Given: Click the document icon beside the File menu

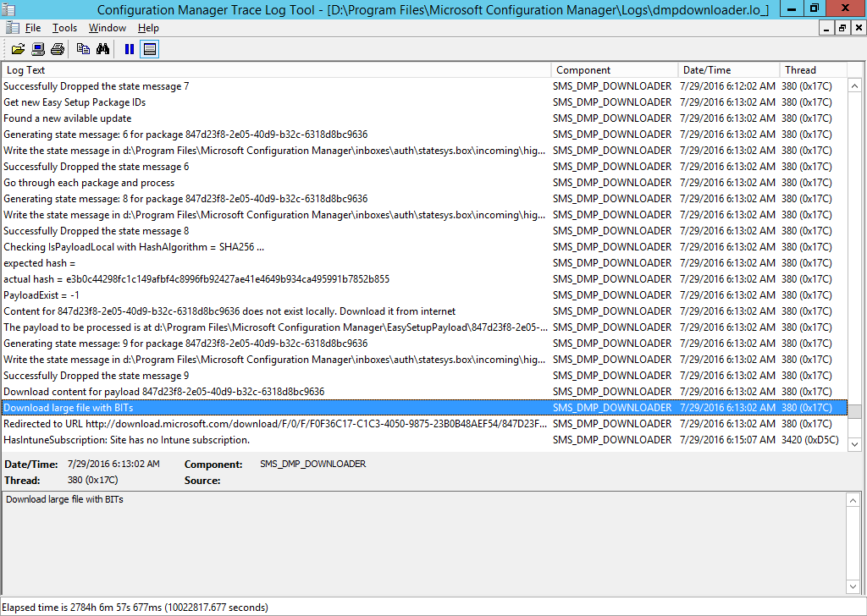Looking at the screenshot, I should tap(12, 28).
